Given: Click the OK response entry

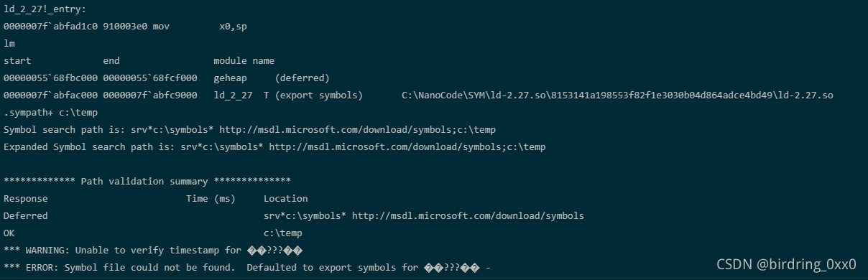Looking at the screenshot, I should click(9, 233).
